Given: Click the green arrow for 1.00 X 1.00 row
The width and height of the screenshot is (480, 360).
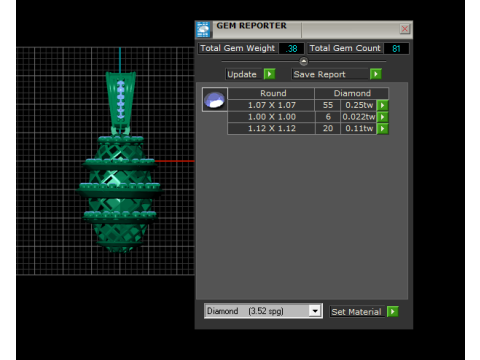Looking at the screenshot, I should tap(382, 117).
